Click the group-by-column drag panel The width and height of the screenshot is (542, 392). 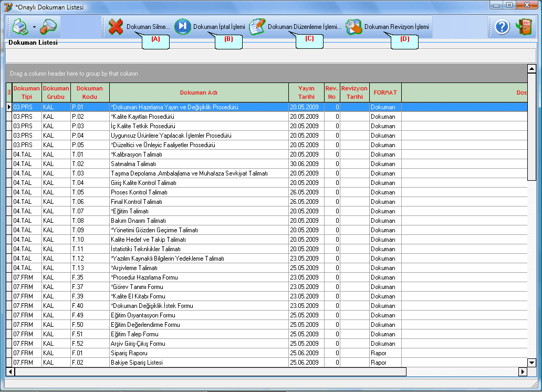(266, 74)
